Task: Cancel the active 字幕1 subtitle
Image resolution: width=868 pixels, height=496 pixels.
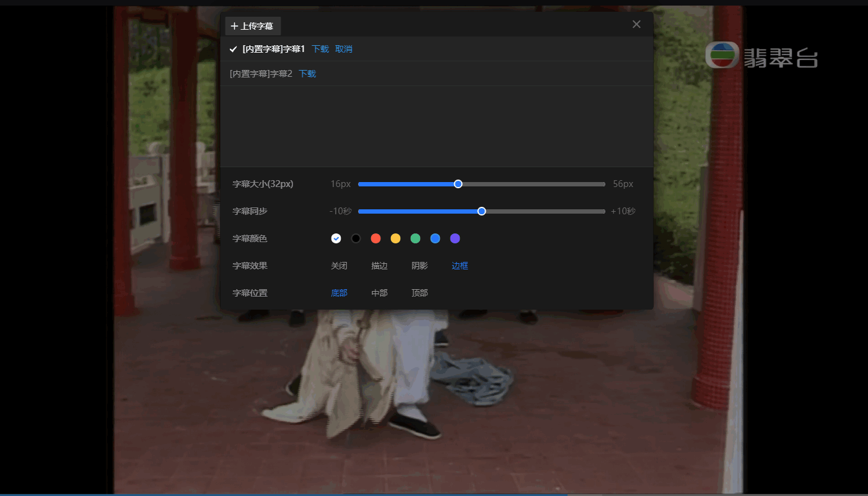Action: (344, 48)
